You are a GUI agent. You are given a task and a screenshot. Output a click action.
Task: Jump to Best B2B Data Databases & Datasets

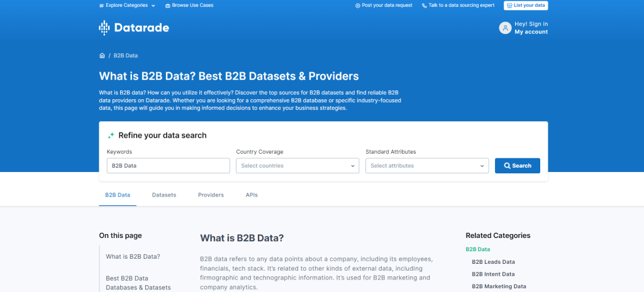pyautogui.click(x=138, y=283)
